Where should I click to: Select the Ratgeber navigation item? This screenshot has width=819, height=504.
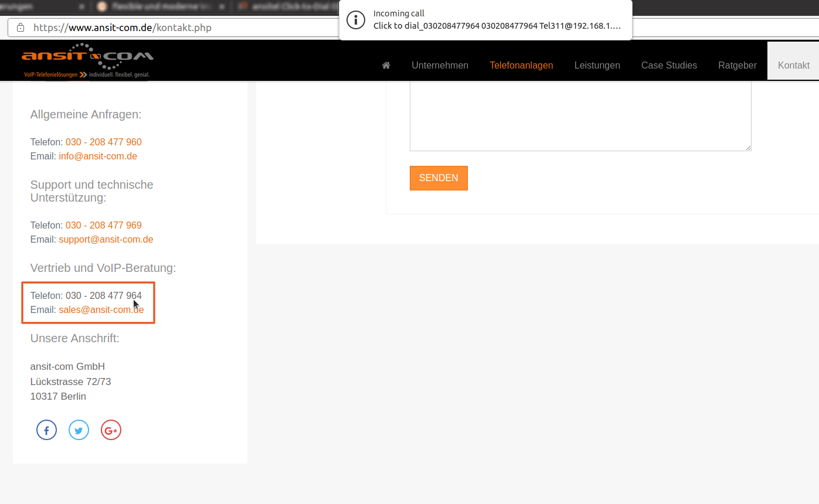(737, 66)
